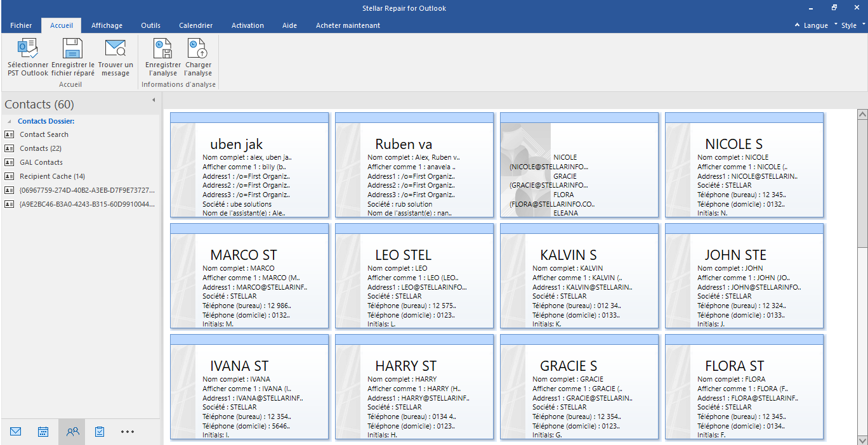Viewport: 868px width, 445px height.
Task: Click Enregistrer le fichier réparé icon
Action: click(72, 49)
